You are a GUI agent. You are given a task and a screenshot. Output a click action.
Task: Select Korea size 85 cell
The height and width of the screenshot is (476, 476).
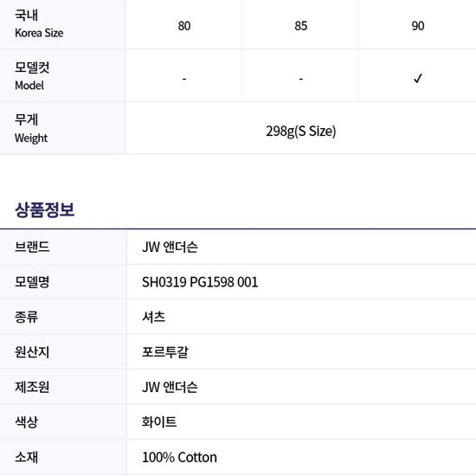coord(300,26)
